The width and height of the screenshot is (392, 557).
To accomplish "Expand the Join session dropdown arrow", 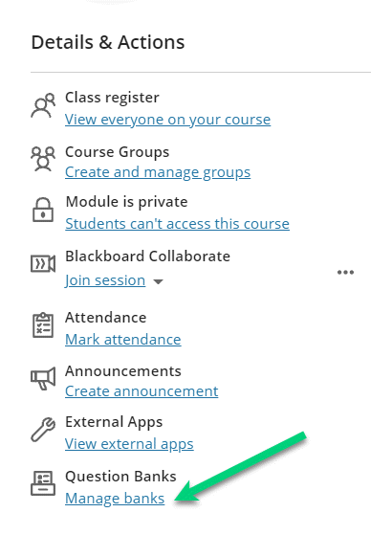I will 158,281.
